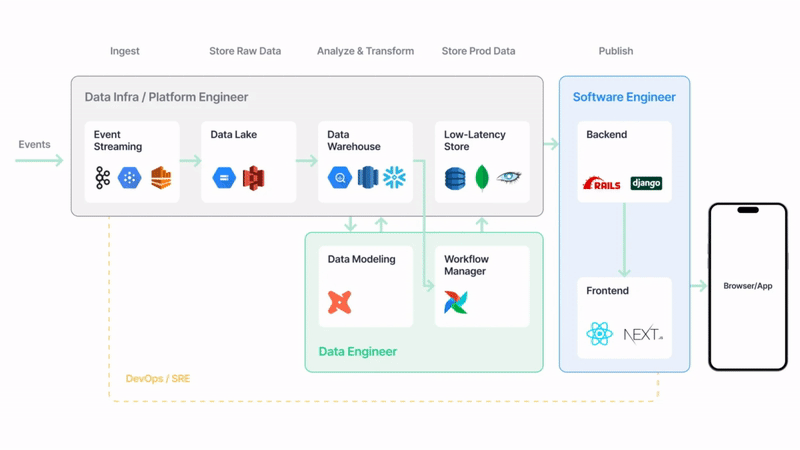Screen dimensions: 800x450
Task: Click the dbt logo under Data Modeling
Action: (340, 301)
